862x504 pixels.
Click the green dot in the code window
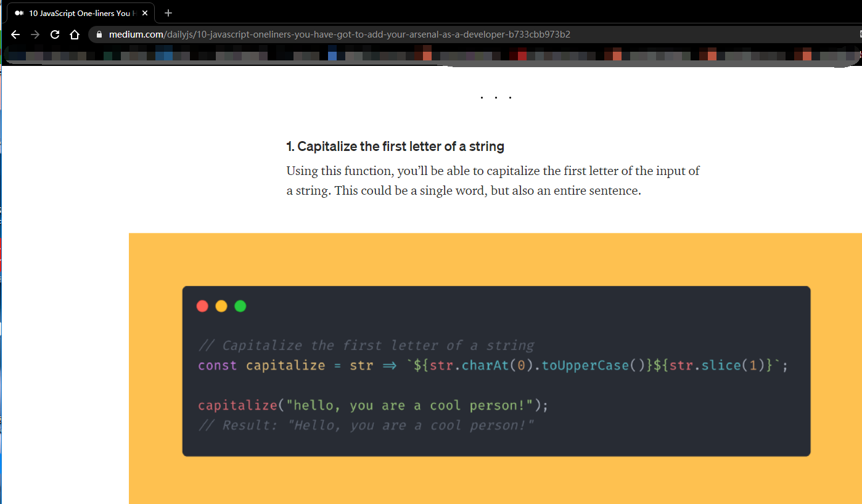click(240, 306)
